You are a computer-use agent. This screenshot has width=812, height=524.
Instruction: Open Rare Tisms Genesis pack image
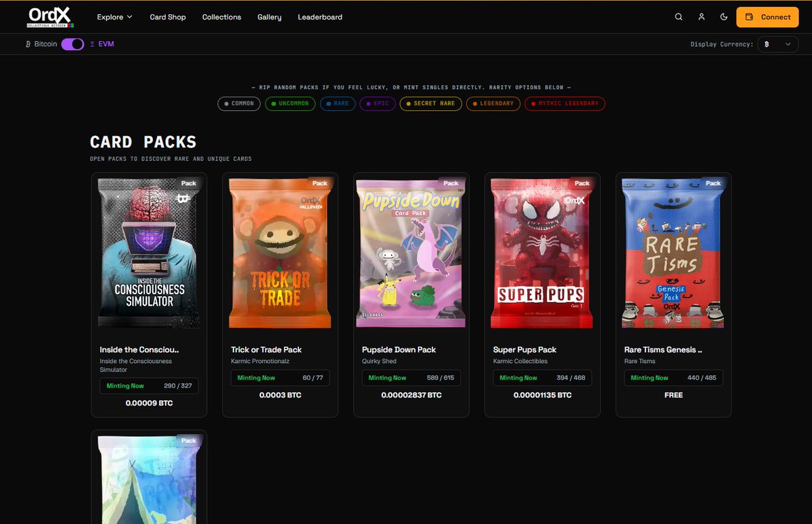(x=673, y=254)
